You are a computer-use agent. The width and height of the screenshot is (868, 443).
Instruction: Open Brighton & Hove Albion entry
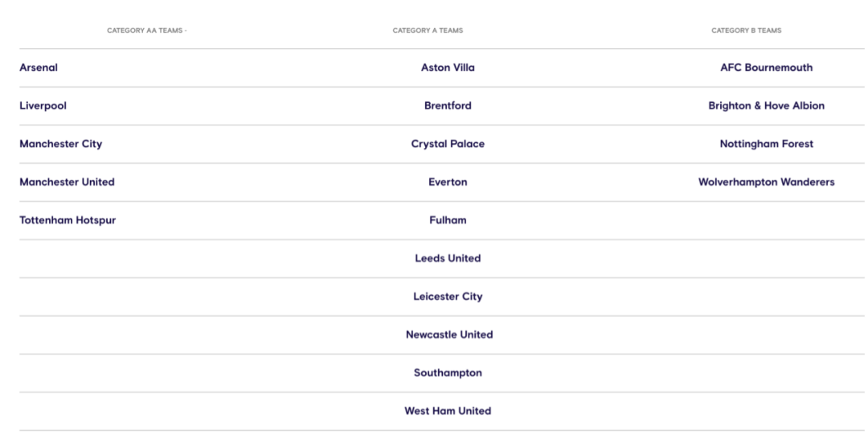point(766,105)
